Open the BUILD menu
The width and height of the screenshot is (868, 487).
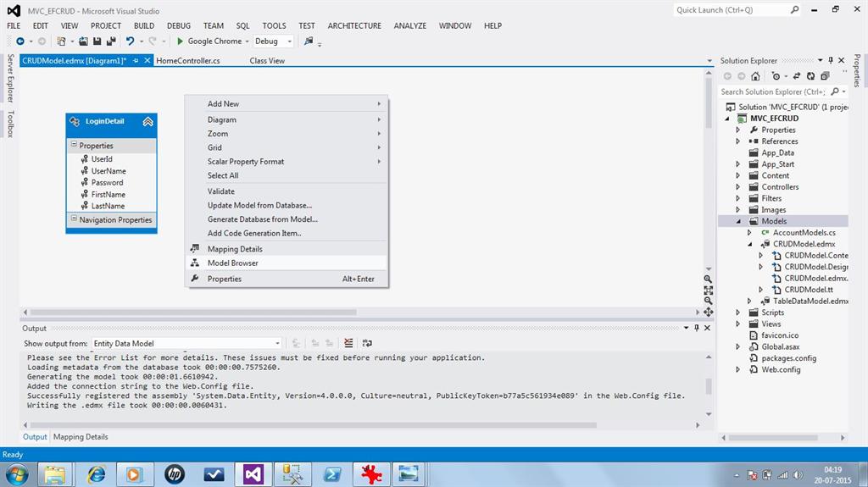click(144, 26)
